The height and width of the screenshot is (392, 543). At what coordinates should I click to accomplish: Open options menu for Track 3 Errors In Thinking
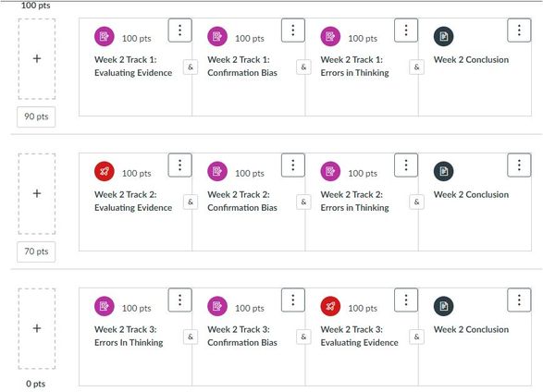click(179, 300)
